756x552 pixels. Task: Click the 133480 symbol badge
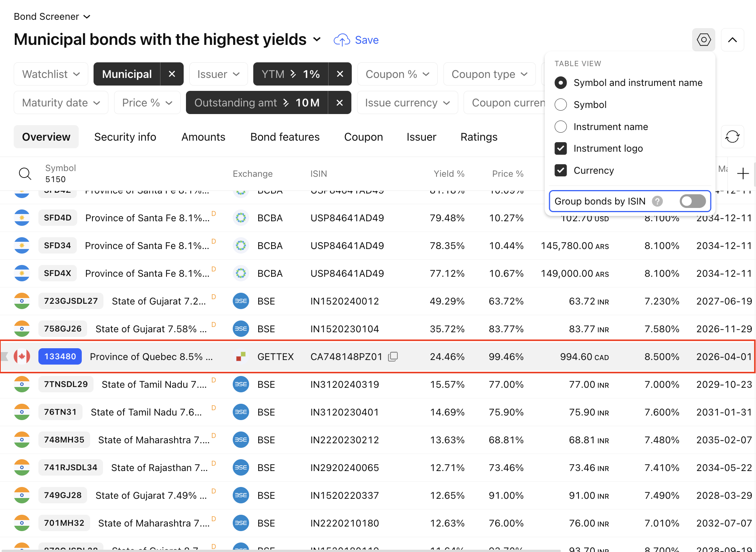pos(60,357)
